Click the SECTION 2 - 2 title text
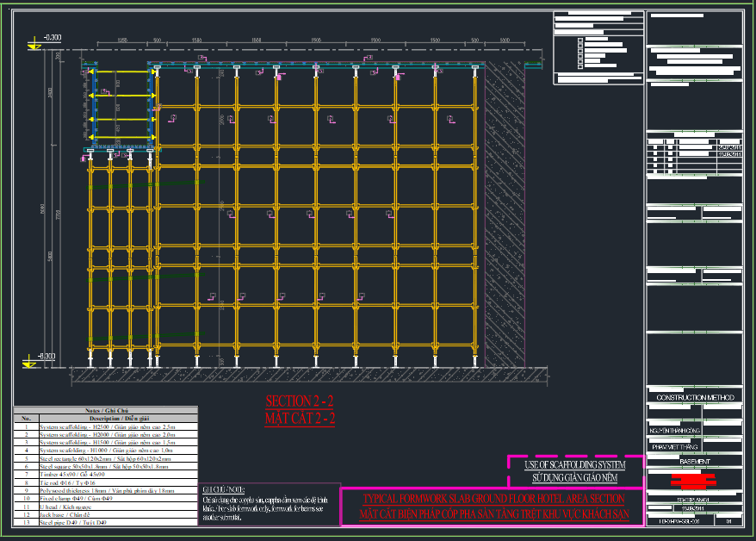The image size is (756, 541). [x=300, y=401]
